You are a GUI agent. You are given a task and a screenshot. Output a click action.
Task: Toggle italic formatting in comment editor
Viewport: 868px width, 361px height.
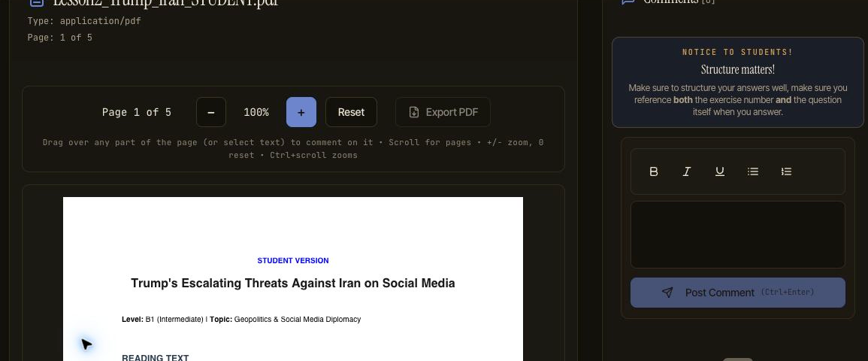[686, 171]
